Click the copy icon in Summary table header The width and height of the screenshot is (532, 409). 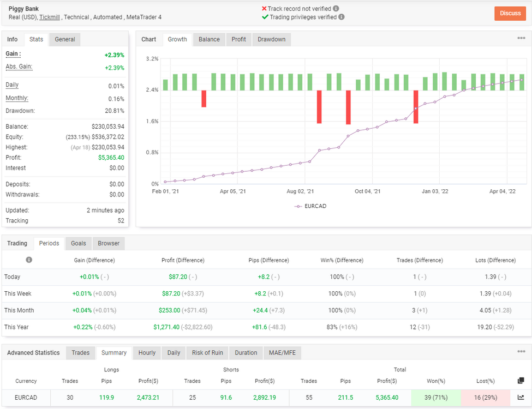tap(521, 381)
